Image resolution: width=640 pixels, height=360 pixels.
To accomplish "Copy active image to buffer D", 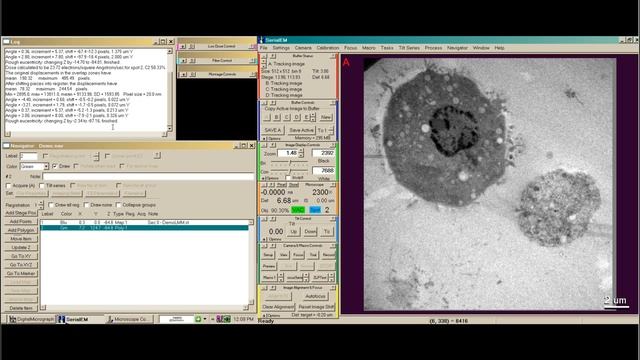I will pyautogui.click(x=297, y=117).
